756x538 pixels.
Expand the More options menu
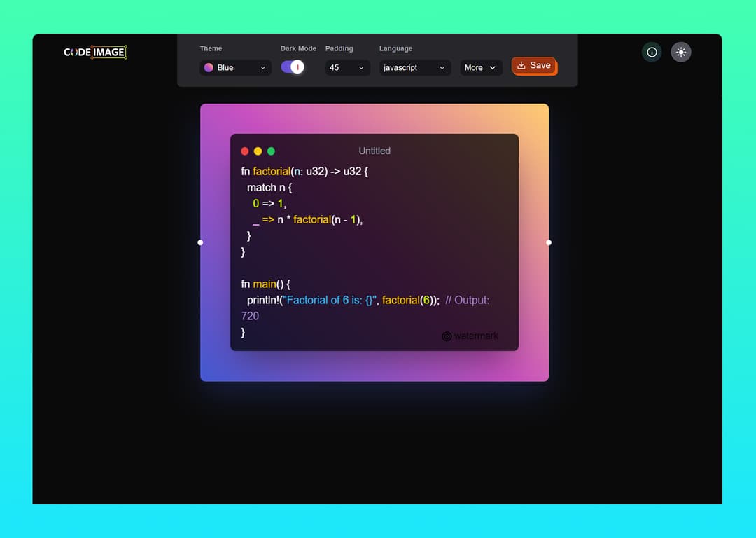(x=481, y=67)
